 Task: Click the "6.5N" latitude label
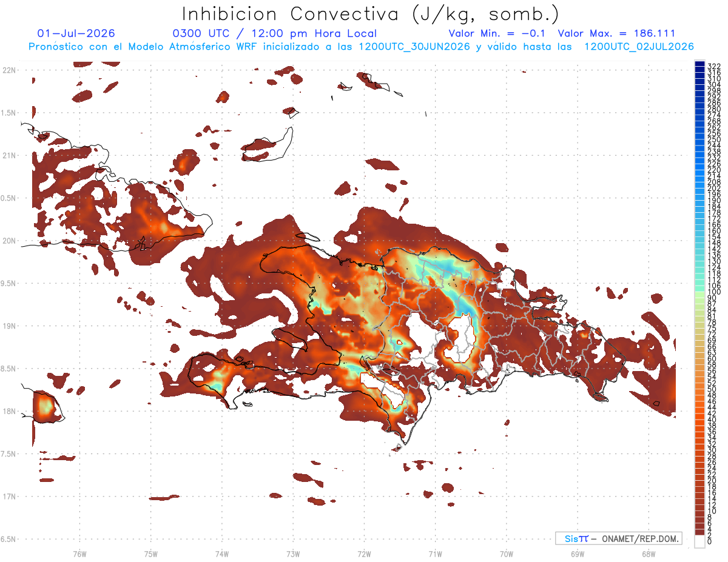tap(8, 539)
